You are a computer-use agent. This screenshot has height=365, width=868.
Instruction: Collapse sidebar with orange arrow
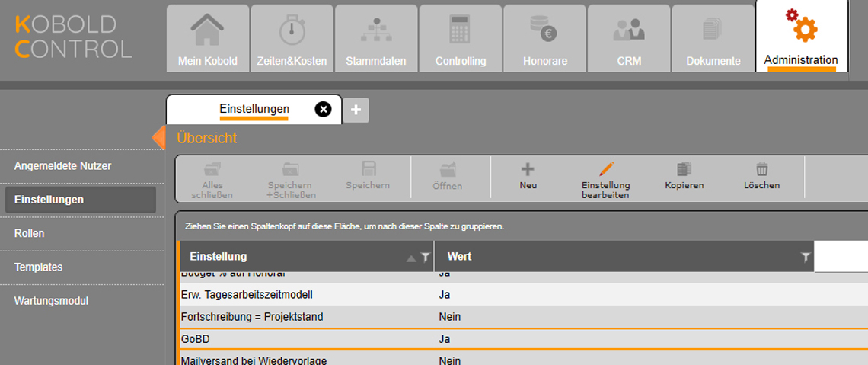158,137
